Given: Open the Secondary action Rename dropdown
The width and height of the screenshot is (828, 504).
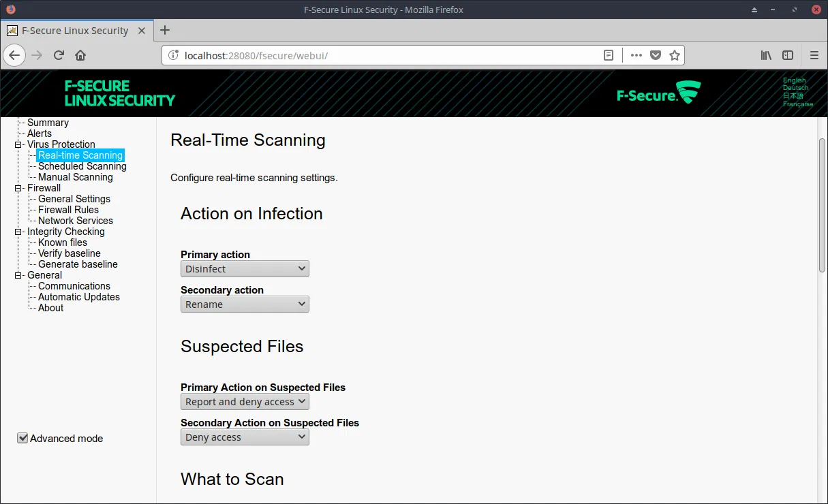Looking at the screenshot, I should (245, 304).
